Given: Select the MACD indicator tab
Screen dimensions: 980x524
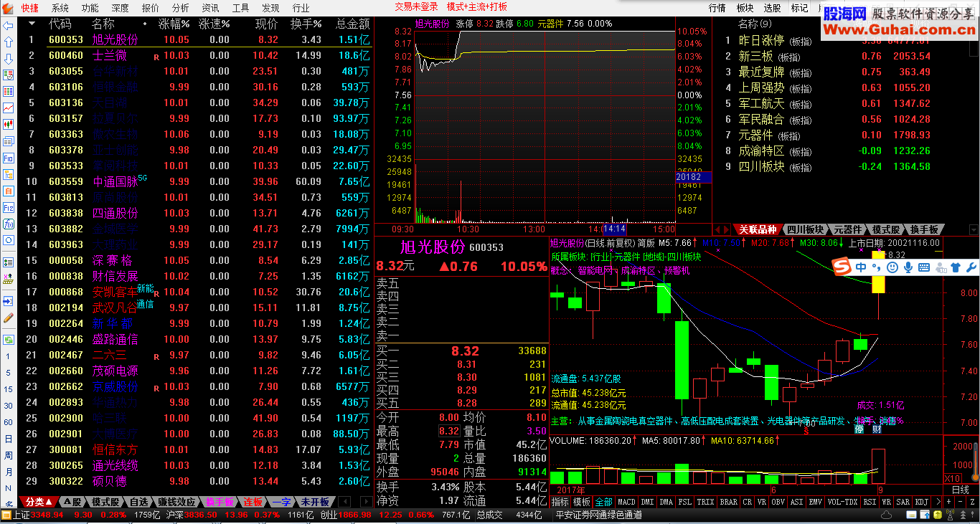Looking at the screenshot, I should pyautogui.click(x=626, y=502).
